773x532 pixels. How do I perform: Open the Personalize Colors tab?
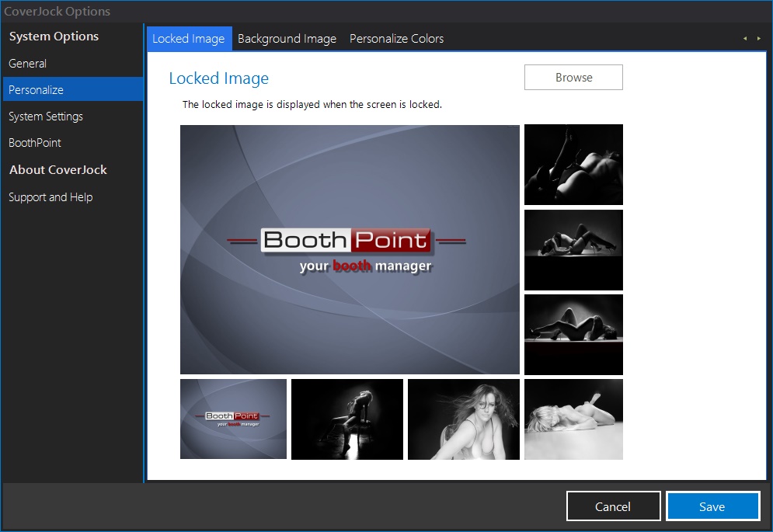[396, 39]
